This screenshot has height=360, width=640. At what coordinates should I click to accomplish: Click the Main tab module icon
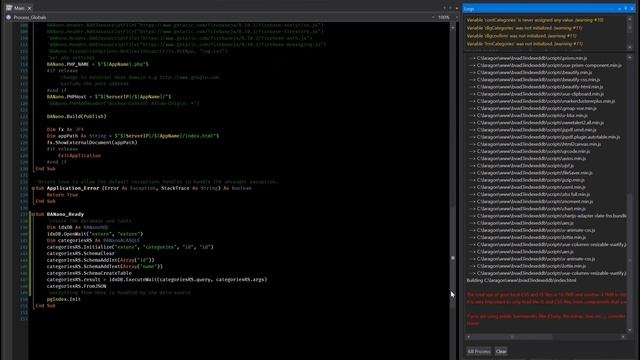[x=9, y=8]
